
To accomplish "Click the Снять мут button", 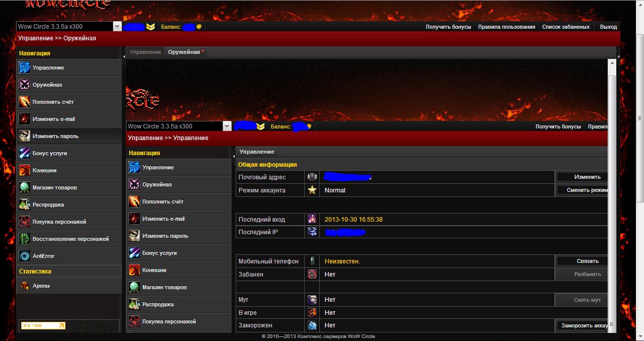I will [x=582, y=300].
